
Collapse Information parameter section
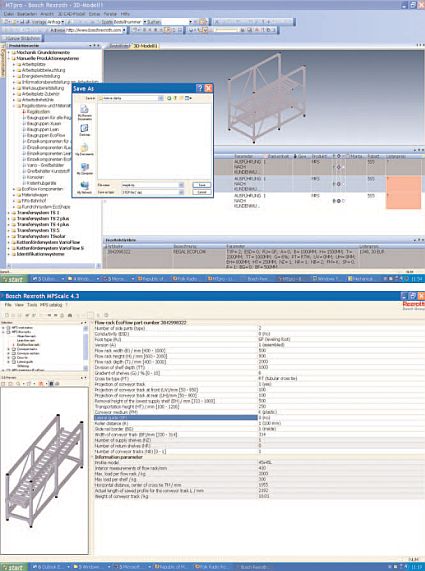(x=92, y=457)
